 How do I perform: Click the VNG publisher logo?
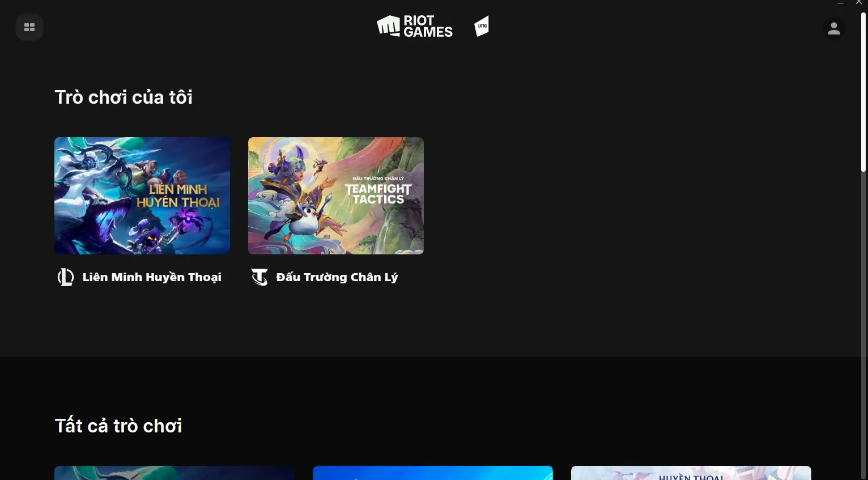pyautogui.click(x=481, y=26)
